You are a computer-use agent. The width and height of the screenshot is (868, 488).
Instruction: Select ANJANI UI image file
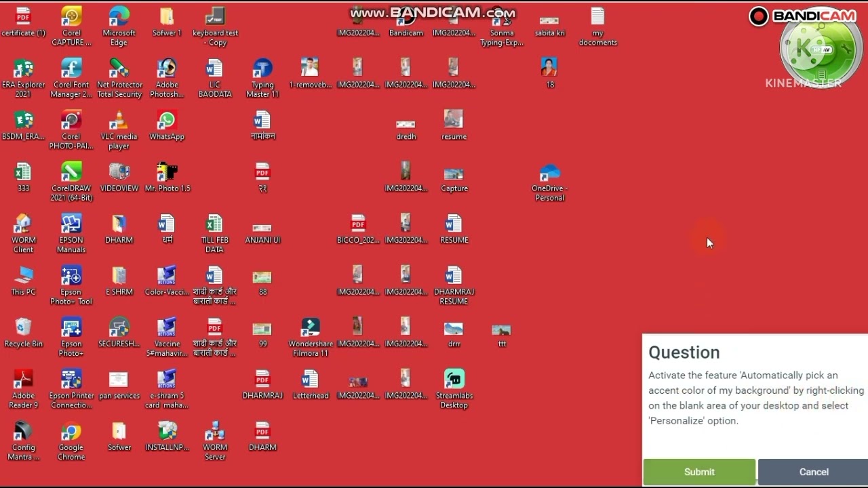262,229
